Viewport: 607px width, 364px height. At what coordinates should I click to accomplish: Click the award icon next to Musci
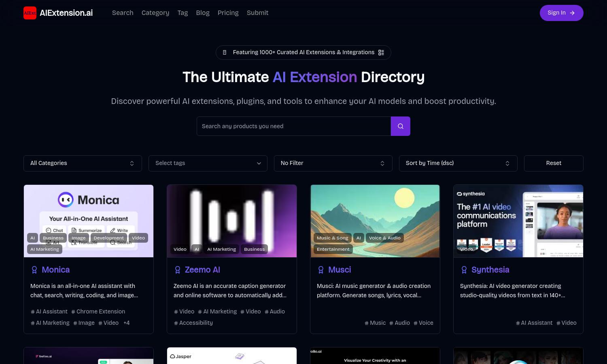tap(321, 270)
